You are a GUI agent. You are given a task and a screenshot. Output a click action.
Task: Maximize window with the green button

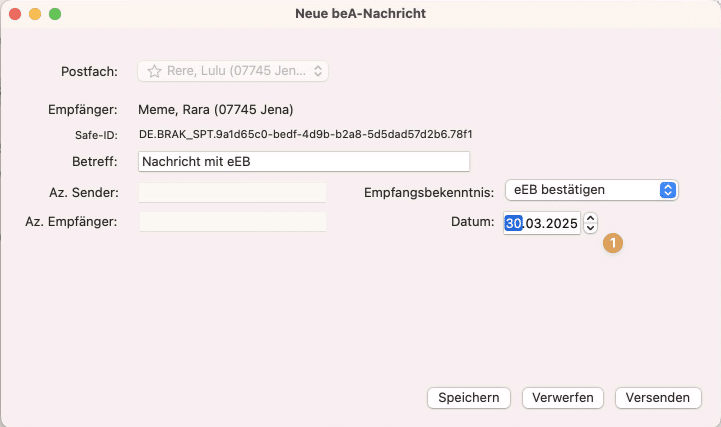click(x=55, y=14)
